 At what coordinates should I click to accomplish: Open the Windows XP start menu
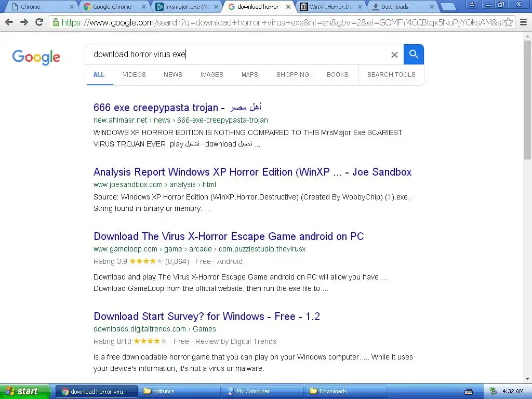pyautogui.click(x=25, y=392)
